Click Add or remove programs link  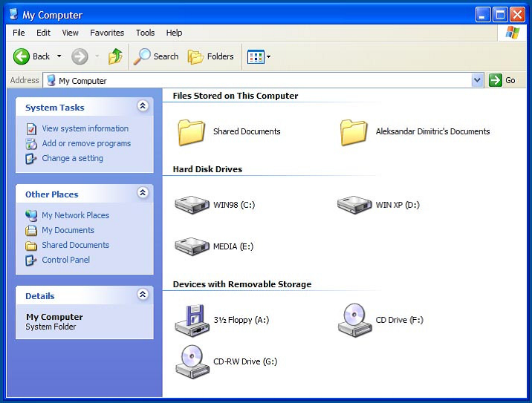click(x=86, y=143)
